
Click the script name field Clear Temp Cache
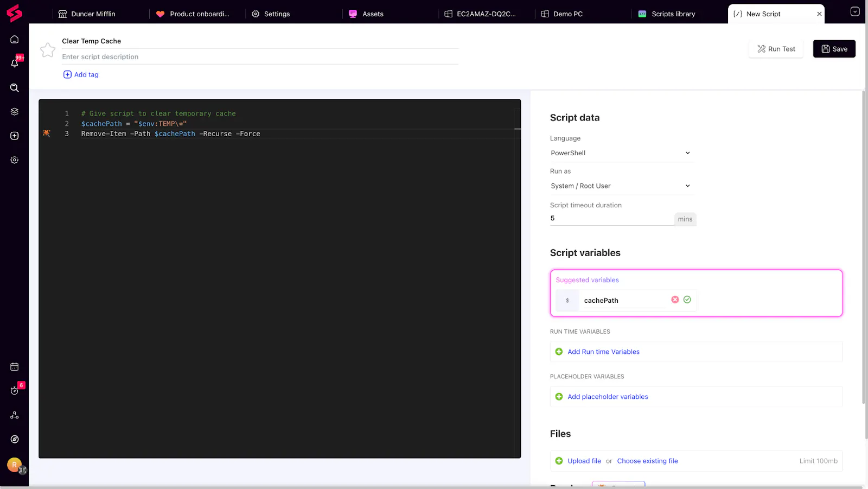[x=260, y=41]
